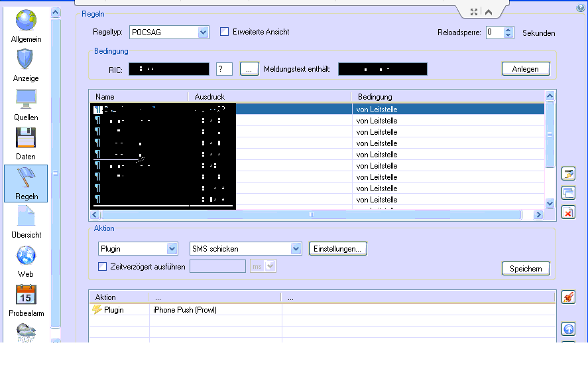Toggle Zeitverzögert ausführen checkbox
Screen dimensions: 588x377
click(102, 267)
